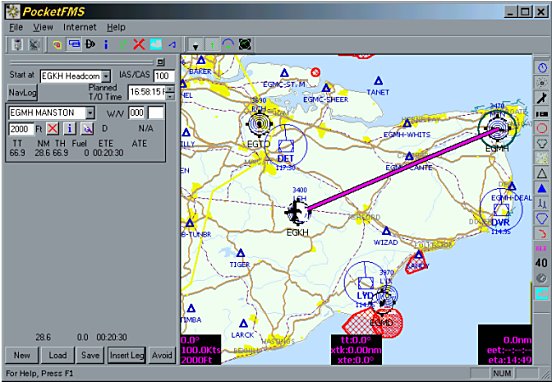Click the green radar scope toolbar icon
Viewport: 552px width, 382px height.
tap(245, 45)
